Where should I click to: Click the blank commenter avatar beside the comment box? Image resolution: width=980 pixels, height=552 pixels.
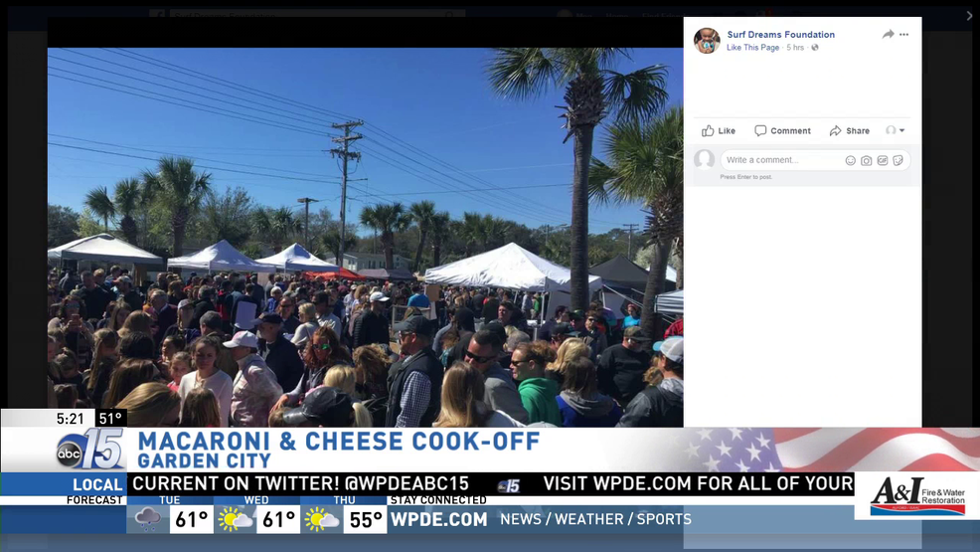click(705, 159)
